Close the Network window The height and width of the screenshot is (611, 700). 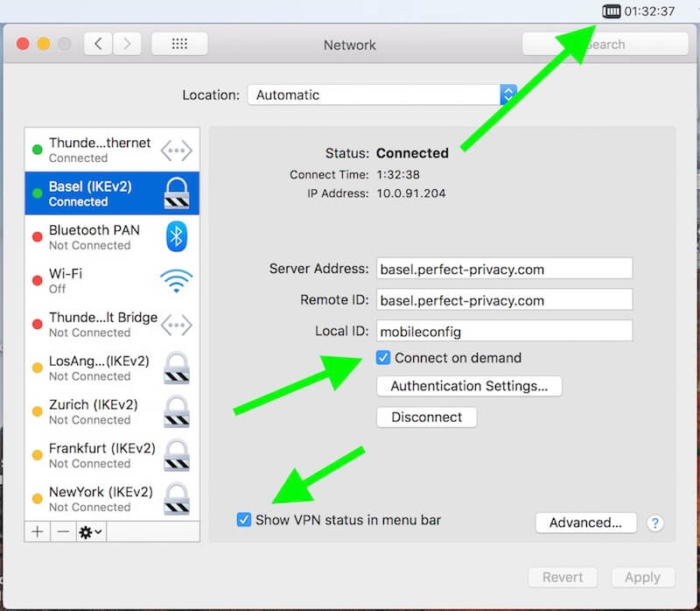(23, 44)
